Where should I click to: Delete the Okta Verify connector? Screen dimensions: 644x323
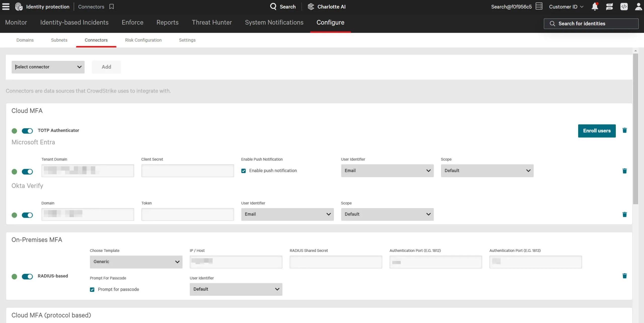click(624, 214)
